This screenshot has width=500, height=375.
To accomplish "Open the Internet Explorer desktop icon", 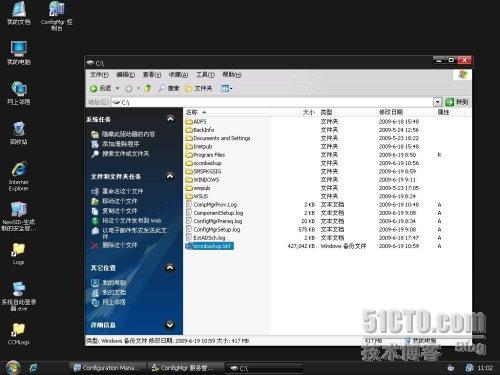I will tap(19, 176).
